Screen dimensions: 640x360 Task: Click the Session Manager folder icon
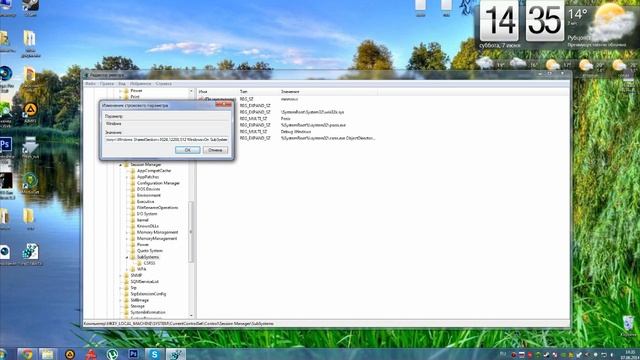(x=126, y=164)
